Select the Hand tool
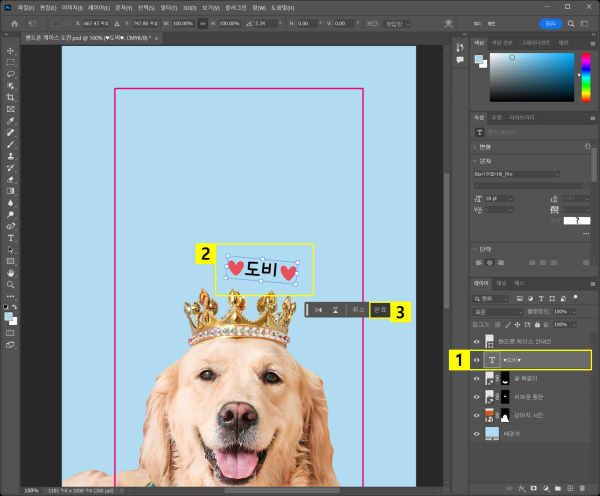 coord(10,271)
